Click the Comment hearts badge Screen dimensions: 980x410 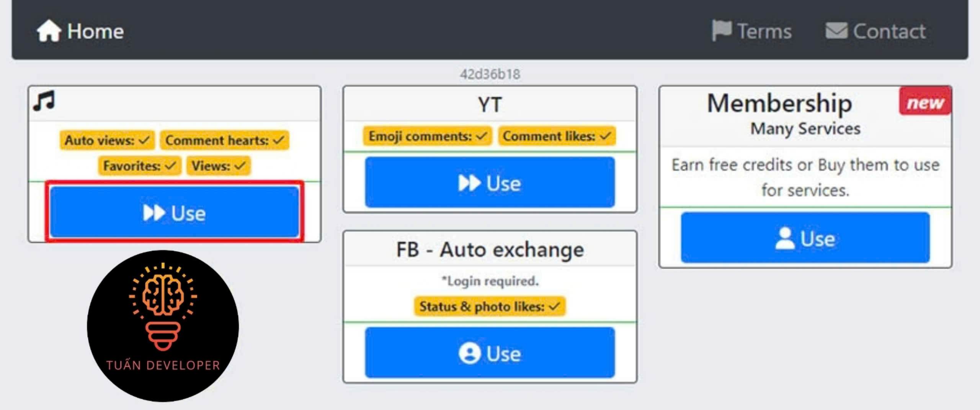point(225,140)
